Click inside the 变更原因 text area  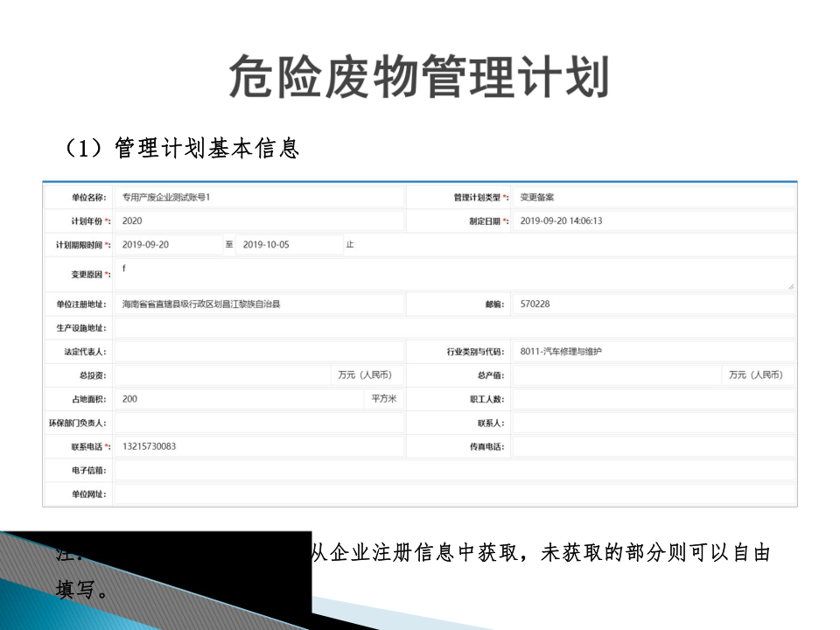click(x=454, y=274)
